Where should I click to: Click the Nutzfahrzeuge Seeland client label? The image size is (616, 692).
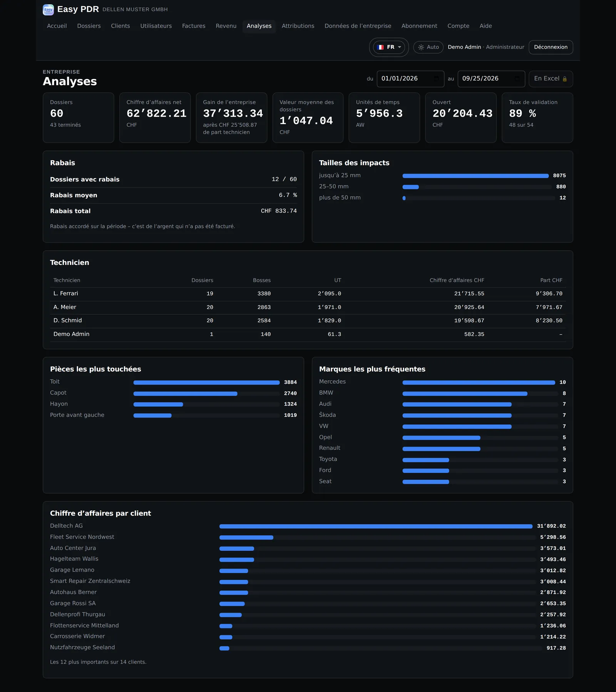[82, 647]
